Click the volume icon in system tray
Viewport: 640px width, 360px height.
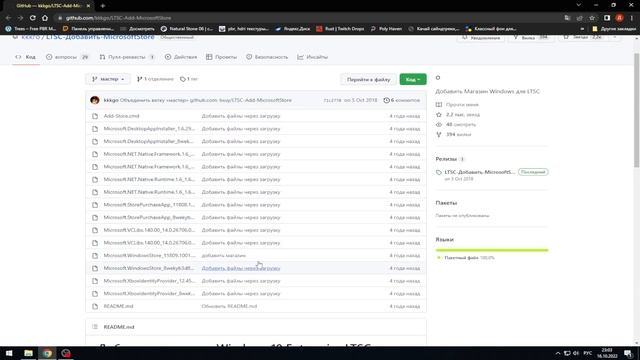point(576,353)
